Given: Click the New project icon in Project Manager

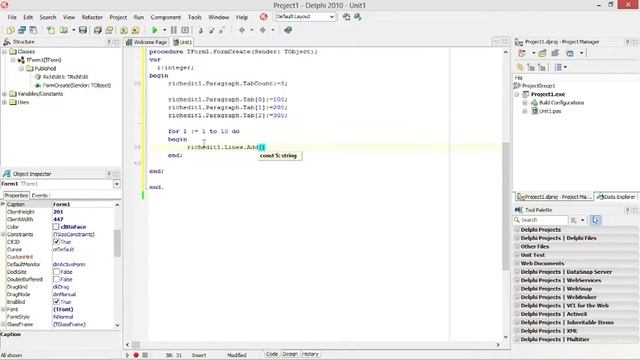Looking at the screenshot, I should coord(542,53).
